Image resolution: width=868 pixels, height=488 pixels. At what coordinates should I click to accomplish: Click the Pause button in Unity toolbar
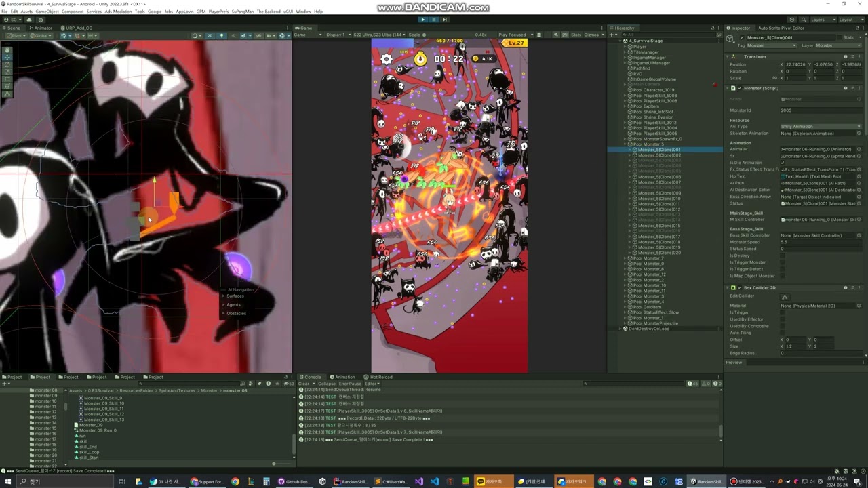tap(434, 19)
